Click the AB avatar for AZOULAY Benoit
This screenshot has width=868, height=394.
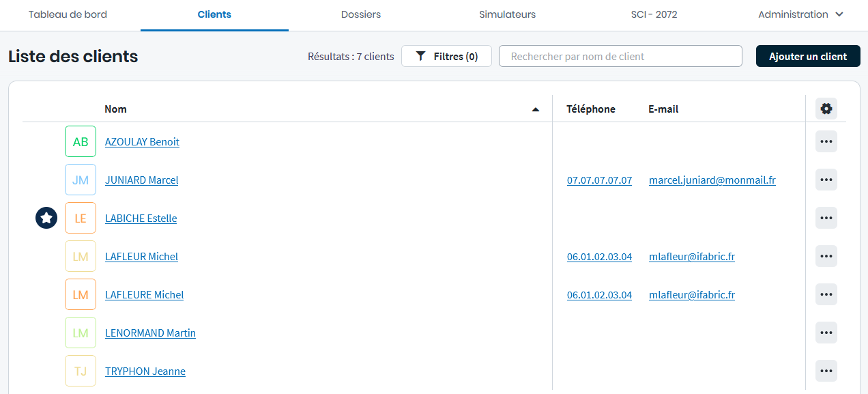coord(81,141)
